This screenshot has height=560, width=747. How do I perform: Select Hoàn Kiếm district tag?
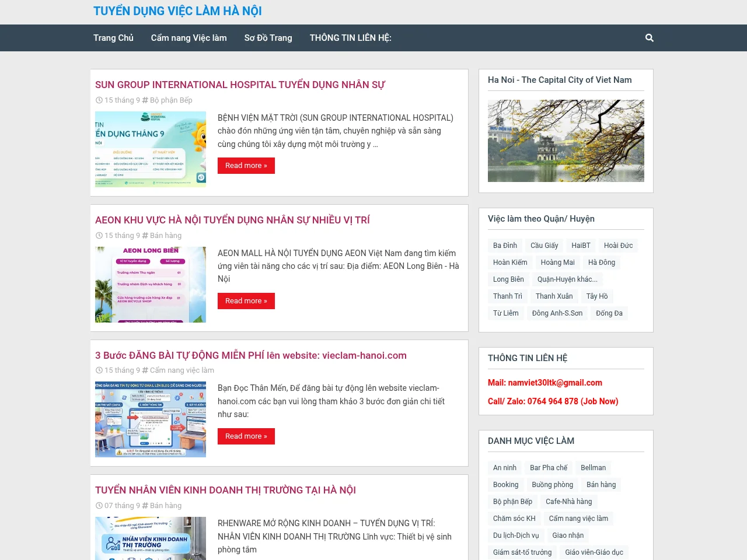tap(510, 262)
